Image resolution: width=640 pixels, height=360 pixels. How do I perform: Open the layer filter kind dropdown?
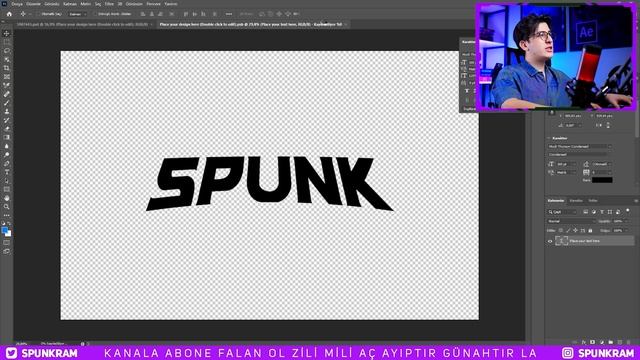pyautogui.click(x=562, y=212)
